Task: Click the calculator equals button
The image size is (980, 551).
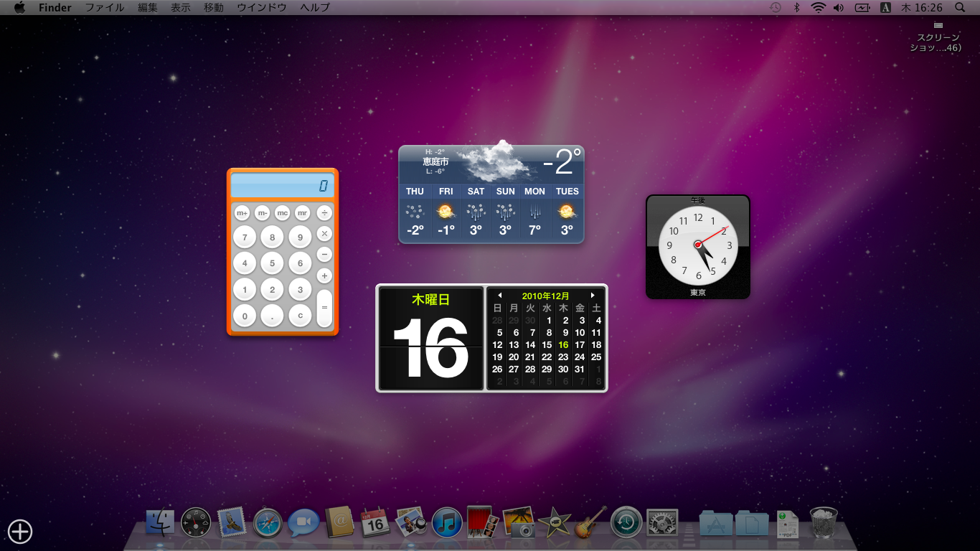Action: pyautogui.click(x=324, y=307)
